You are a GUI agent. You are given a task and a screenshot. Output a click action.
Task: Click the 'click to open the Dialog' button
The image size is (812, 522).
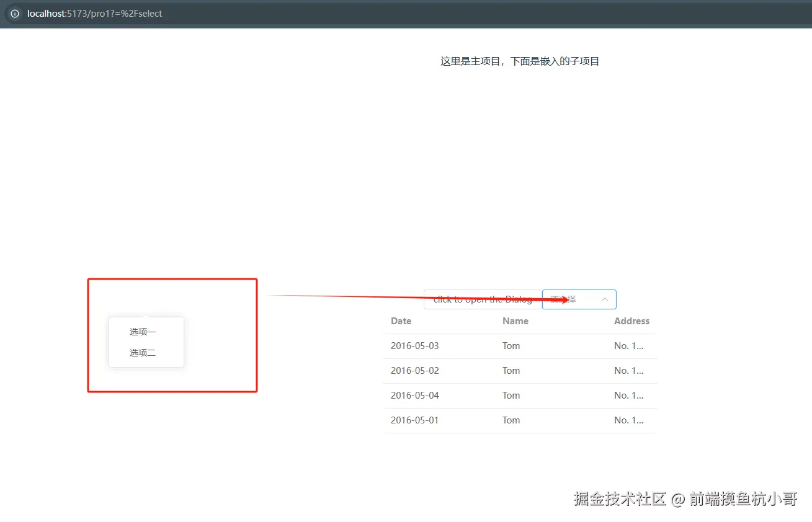click(483, 299)
